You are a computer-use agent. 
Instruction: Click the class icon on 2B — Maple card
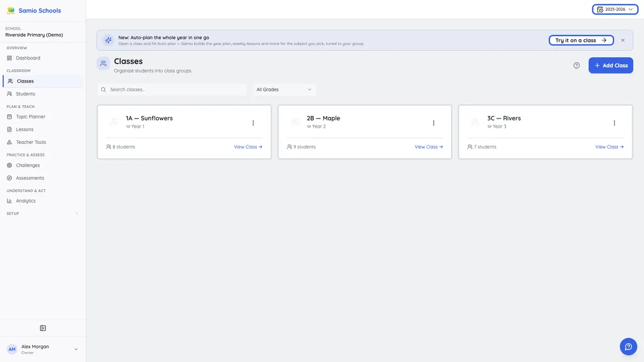point(295,122)
